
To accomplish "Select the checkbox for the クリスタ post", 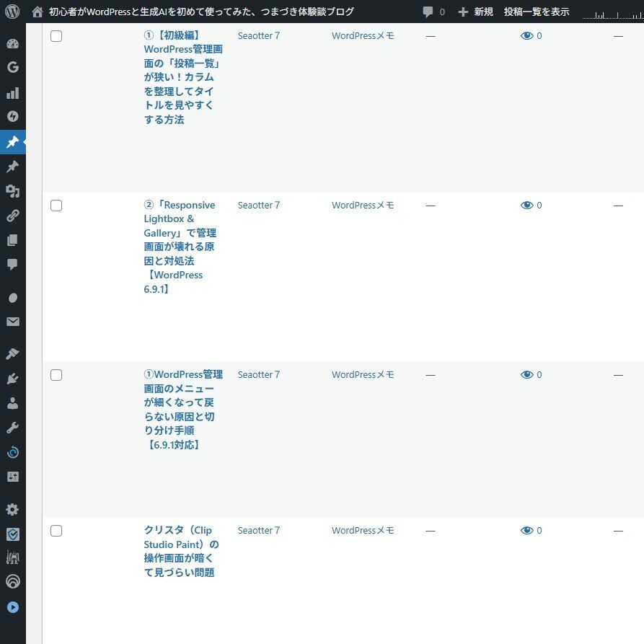I will pyautogui.click(x=56, y=531).
